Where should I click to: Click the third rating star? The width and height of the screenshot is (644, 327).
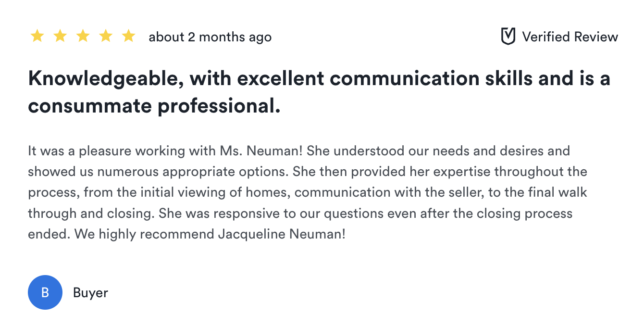coord(83,36)
